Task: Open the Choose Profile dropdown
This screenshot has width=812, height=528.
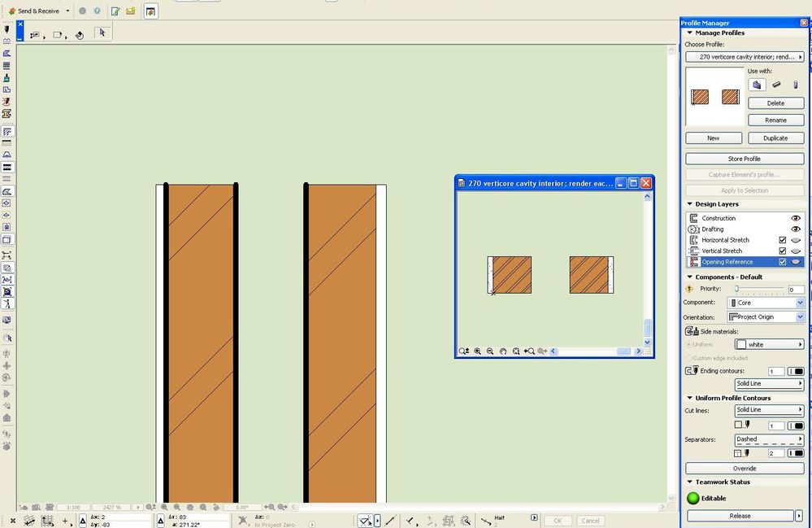Action: coord(745,57)
